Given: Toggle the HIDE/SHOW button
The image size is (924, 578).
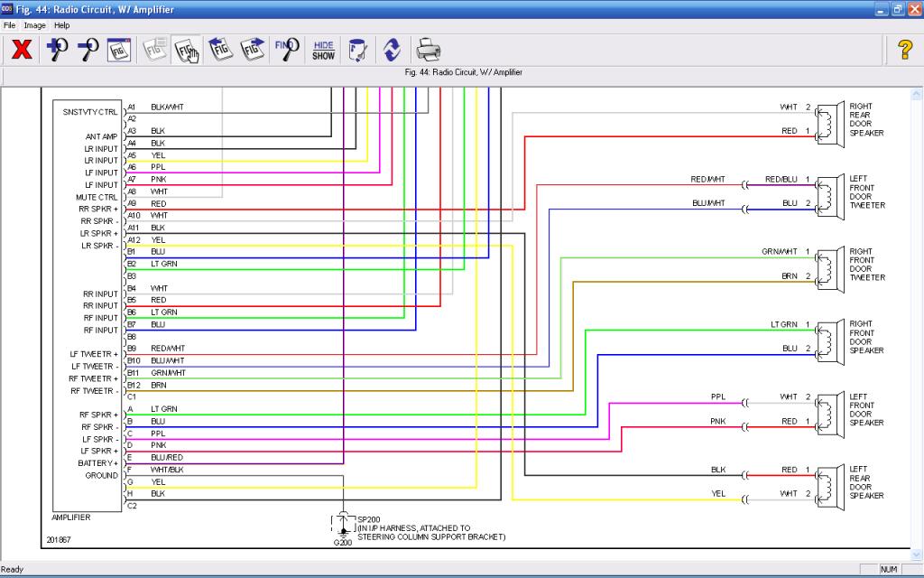Looking at the screenshot, I should click(323, 50).
